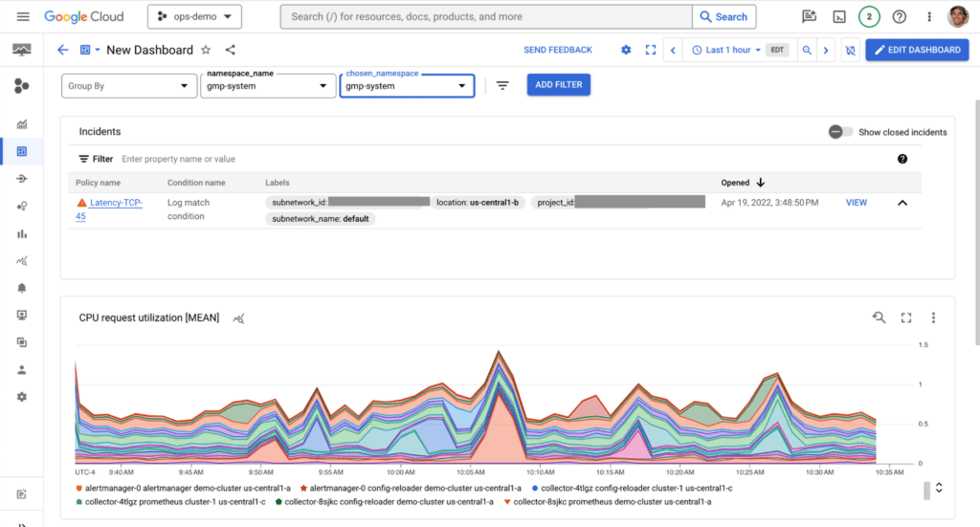The height and width of the screenshot is (527, 980).
Task: Open Dashboards in the sidebar
Action: tap(22, 151)
